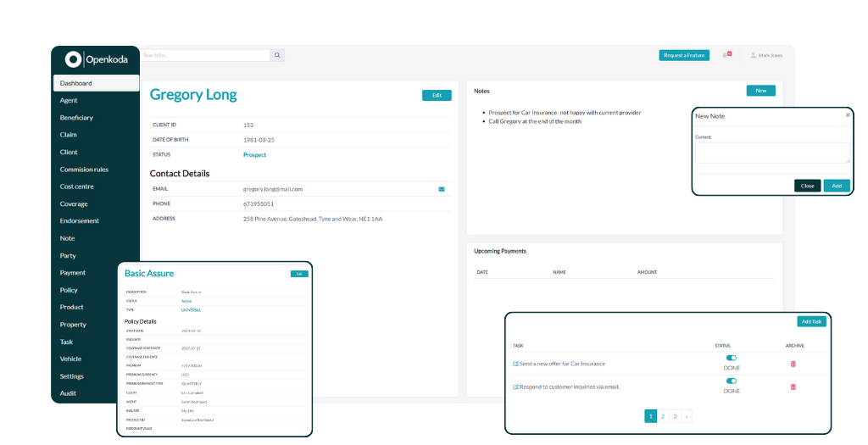Click the email envelope icon beside gregory.long@mail.com
The height and width of the screenshot is (445, 868).
click(x=441, y=189)
